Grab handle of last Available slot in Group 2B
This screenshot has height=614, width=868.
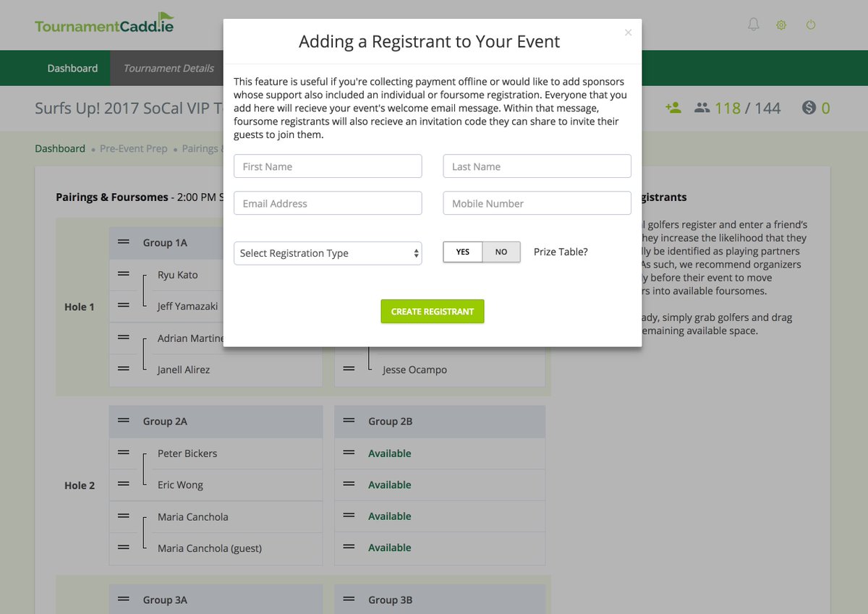[349, 547]
